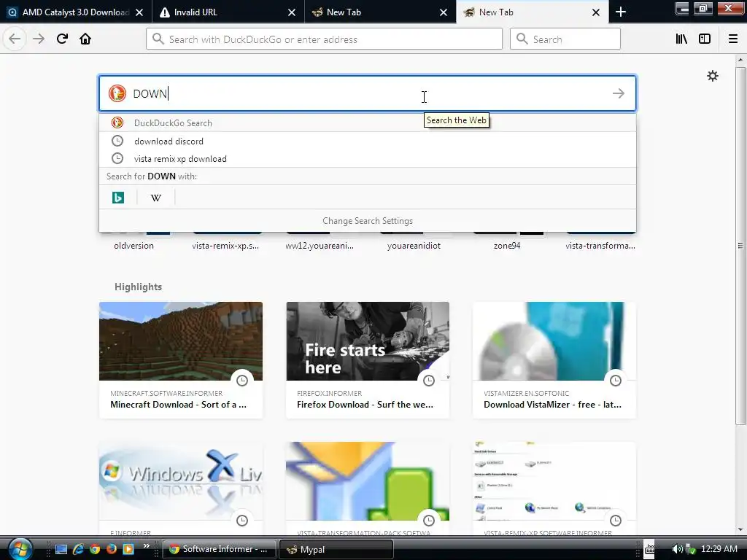Search DOWN with Wikipedia
747x560 pixels.
[x=156, y=197]
